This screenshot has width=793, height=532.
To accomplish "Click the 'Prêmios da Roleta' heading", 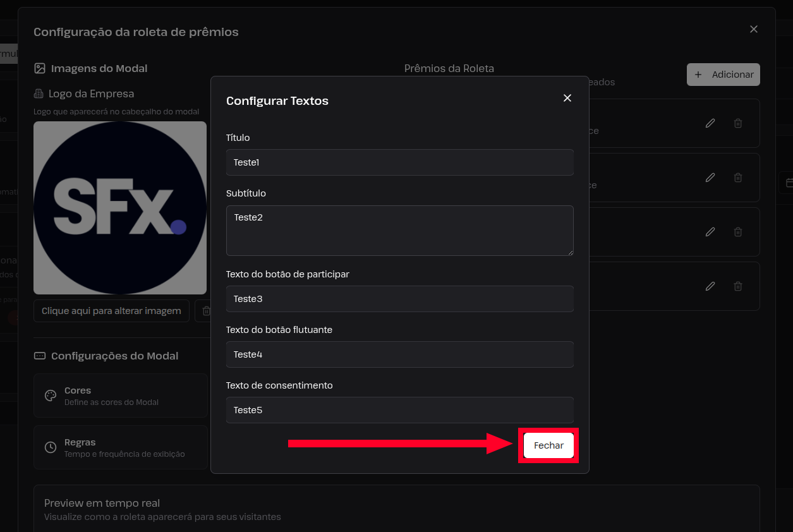I will (449, 68).
